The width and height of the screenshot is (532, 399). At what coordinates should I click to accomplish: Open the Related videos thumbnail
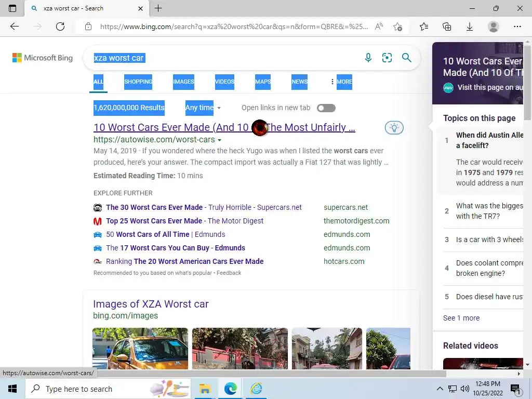point(483,363)
